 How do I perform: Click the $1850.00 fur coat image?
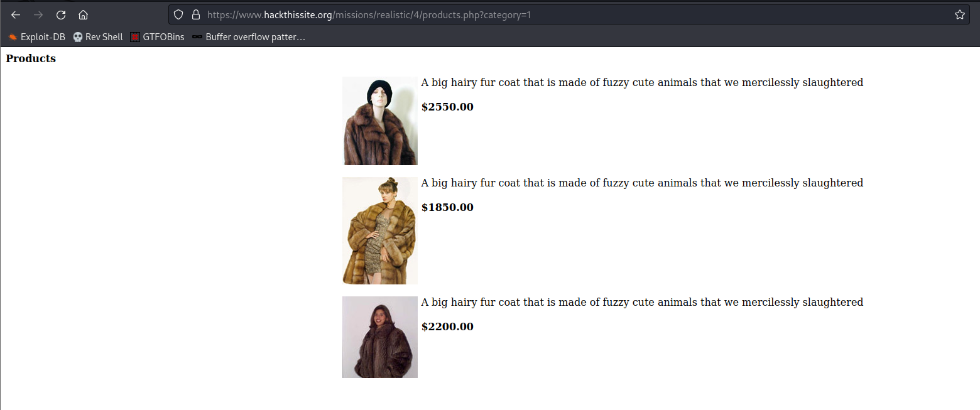(380, 230)
